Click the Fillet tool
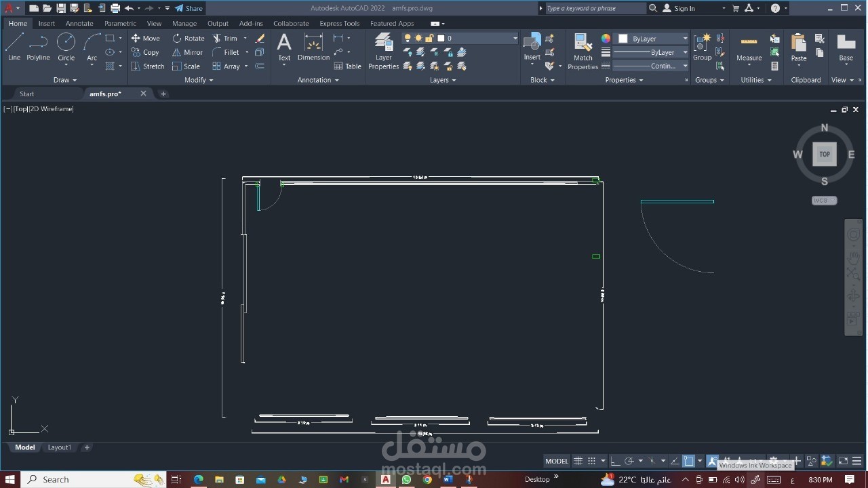Screen dimensions: 868x488 click(x=226, y=52)
